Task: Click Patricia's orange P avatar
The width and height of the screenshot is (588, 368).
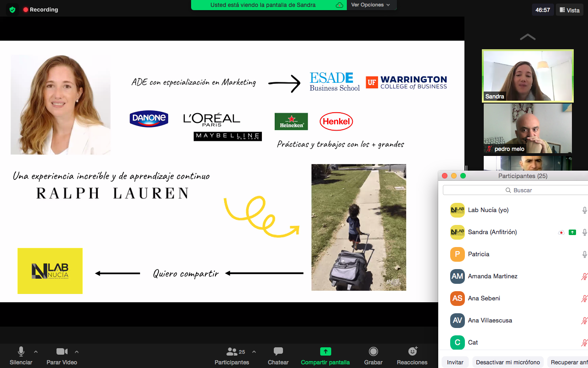Action: click(x=458, y=254)
